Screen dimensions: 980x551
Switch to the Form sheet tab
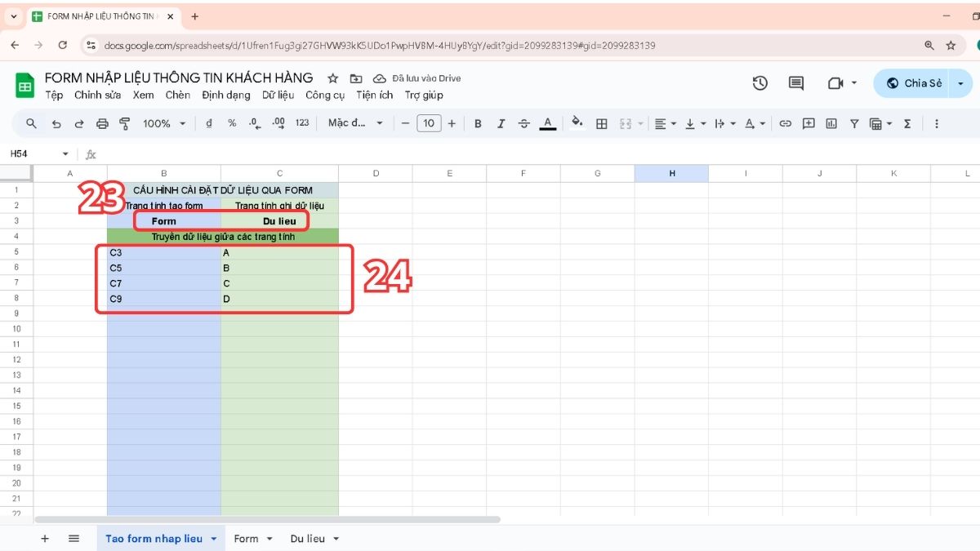(246, 539)
